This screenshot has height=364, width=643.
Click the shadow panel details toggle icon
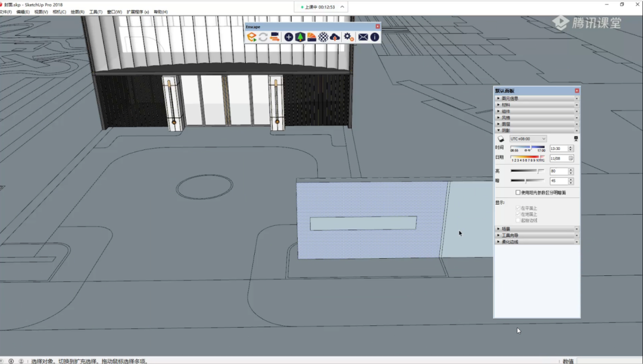tap(576, 139)
